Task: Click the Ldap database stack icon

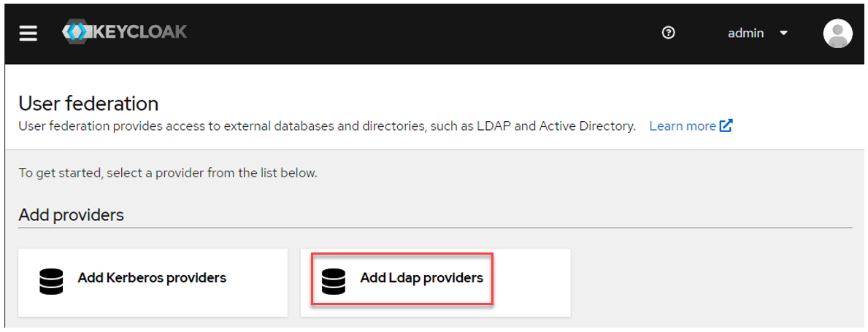Action: (x=333, y=281)
